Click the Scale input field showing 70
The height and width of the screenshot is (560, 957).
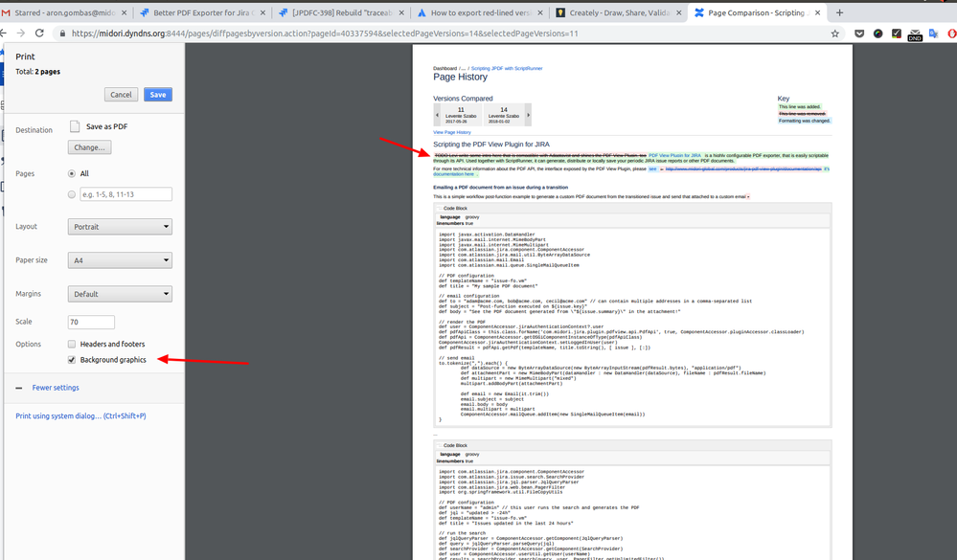point(91,322)
